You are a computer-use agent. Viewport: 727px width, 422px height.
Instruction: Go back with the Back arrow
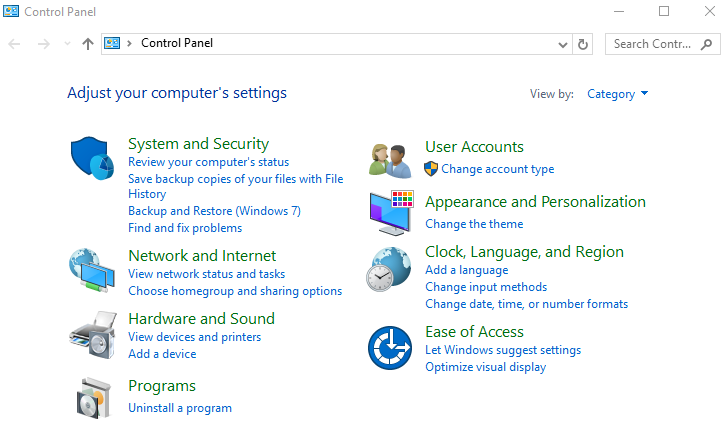[x=14, y=44]
